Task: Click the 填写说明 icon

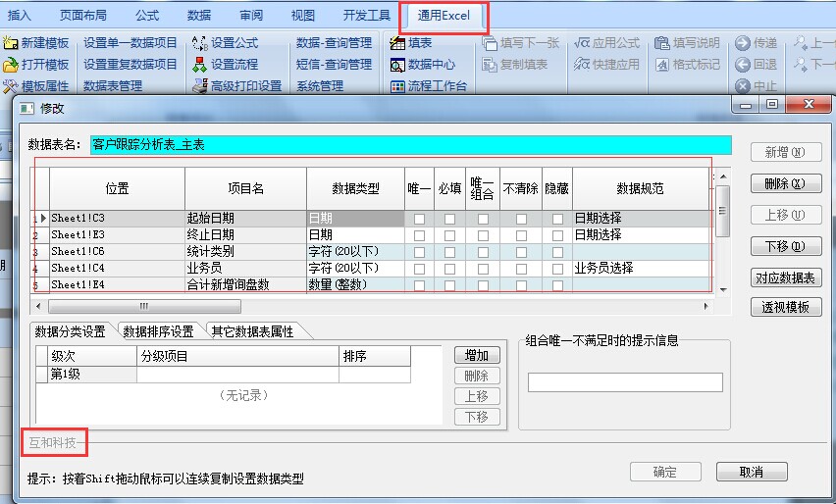Action: click(x=662, y=42)
